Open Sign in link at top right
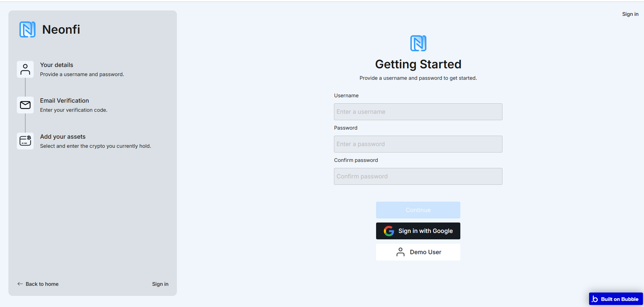The height and width of the screenshot is (307, 644). pyautogui.click(x=630, y=14)
